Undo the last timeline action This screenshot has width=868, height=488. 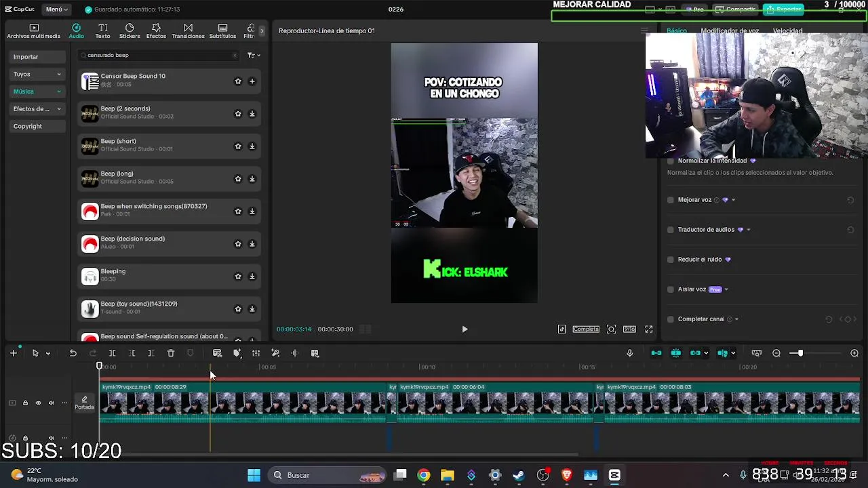(x=73, y=353)
